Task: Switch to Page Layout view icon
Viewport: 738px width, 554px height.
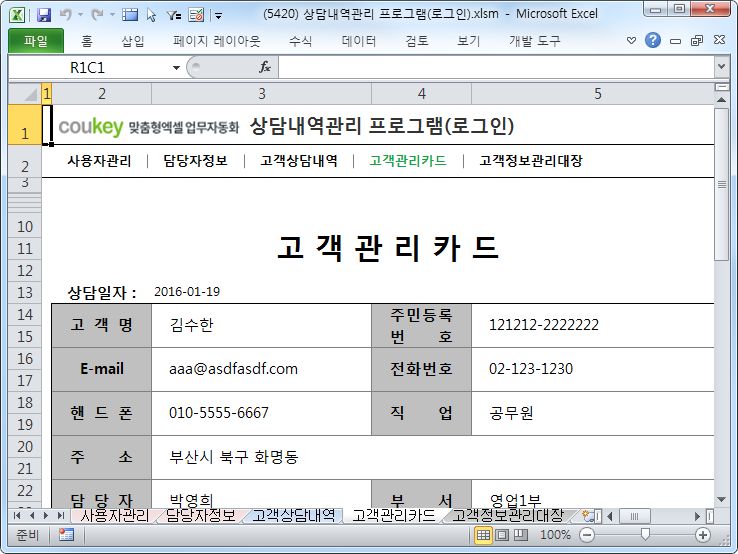Action: click(x=502, y=535)
